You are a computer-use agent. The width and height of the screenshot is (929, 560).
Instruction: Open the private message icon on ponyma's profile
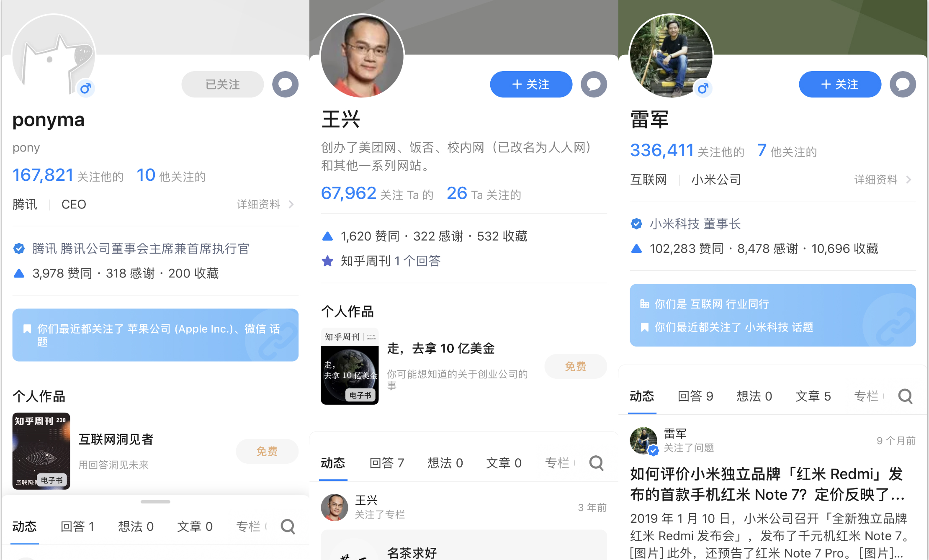[x=285, y=84]
